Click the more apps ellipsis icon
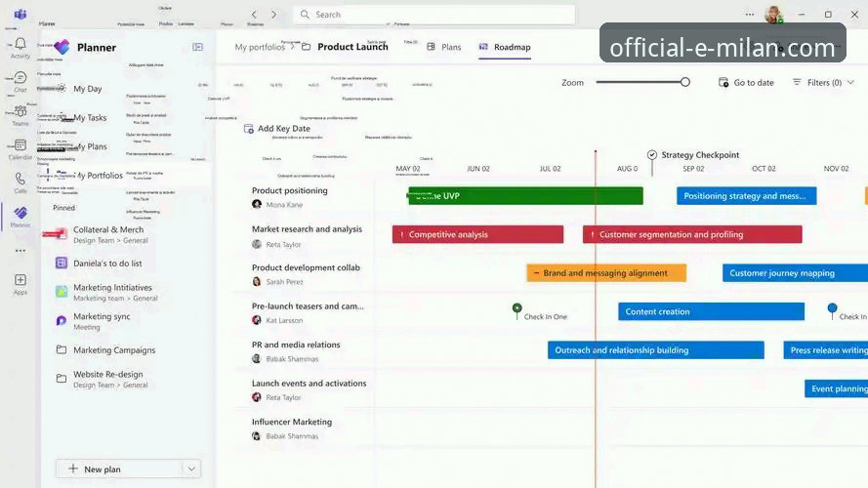 [x=20, y=251]
